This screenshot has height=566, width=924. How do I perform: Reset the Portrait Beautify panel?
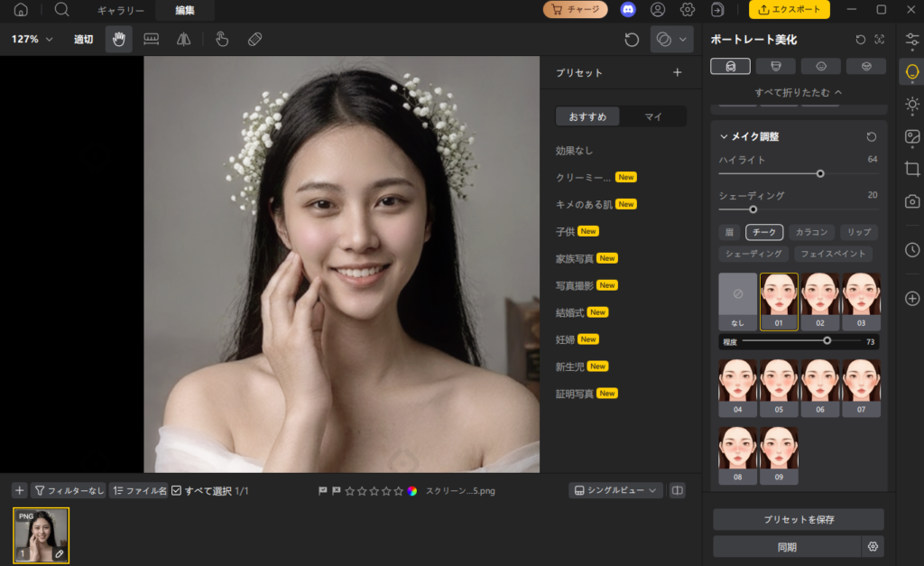(x=860, y=40)
